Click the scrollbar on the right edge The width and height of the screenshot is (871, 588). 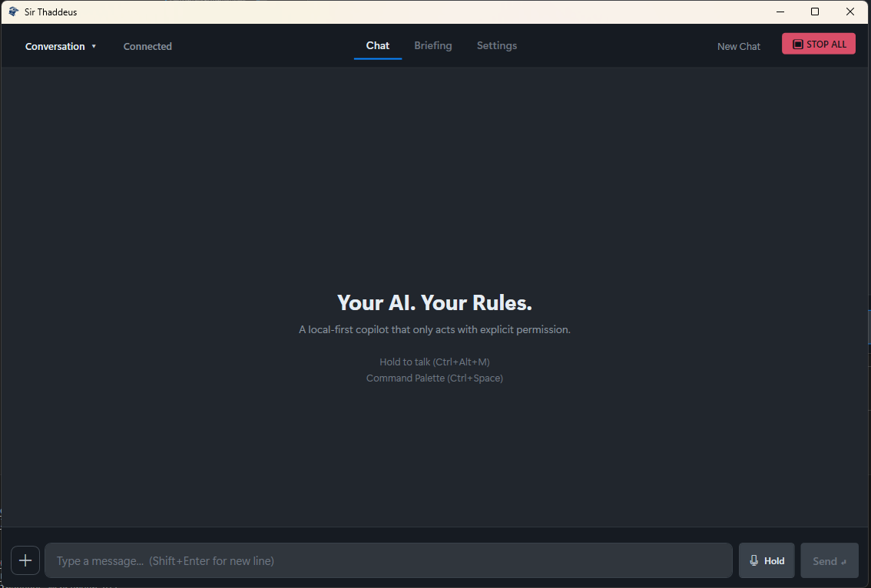point(868,322)
